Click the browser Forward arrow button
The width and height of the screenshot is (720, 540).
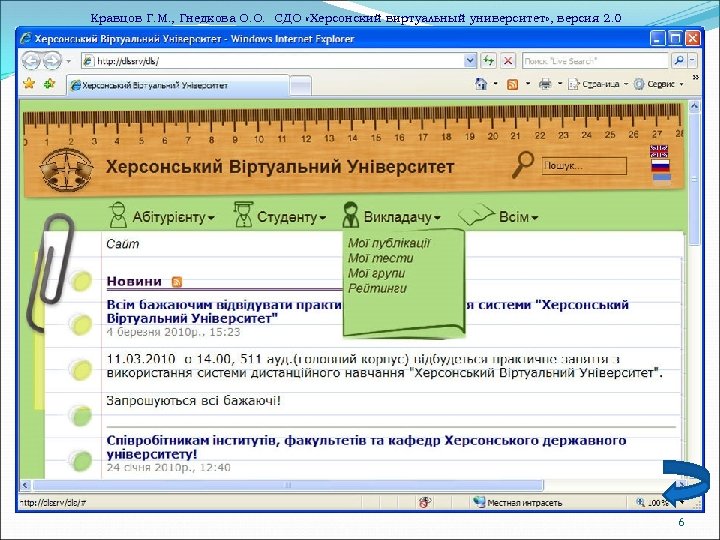coord(52,61)
